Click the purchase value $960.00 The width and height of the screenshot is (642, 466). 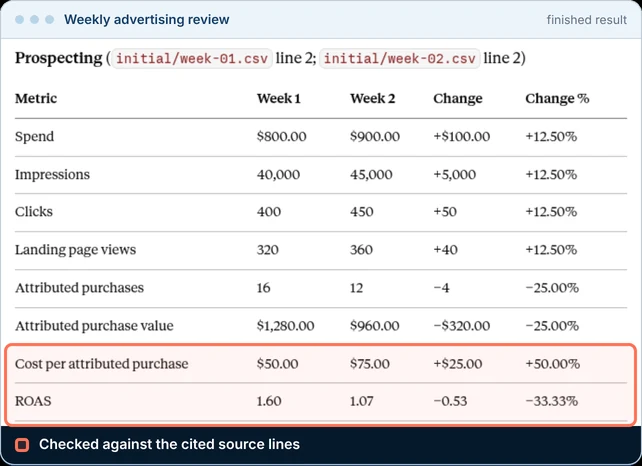point(375,326)
